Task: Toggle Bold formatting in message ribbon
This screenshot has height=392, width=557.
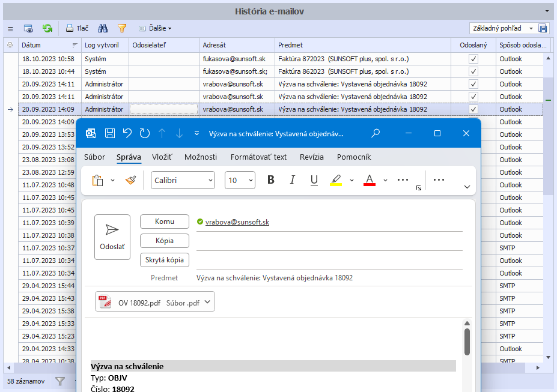Action: (x=271, y=180)
